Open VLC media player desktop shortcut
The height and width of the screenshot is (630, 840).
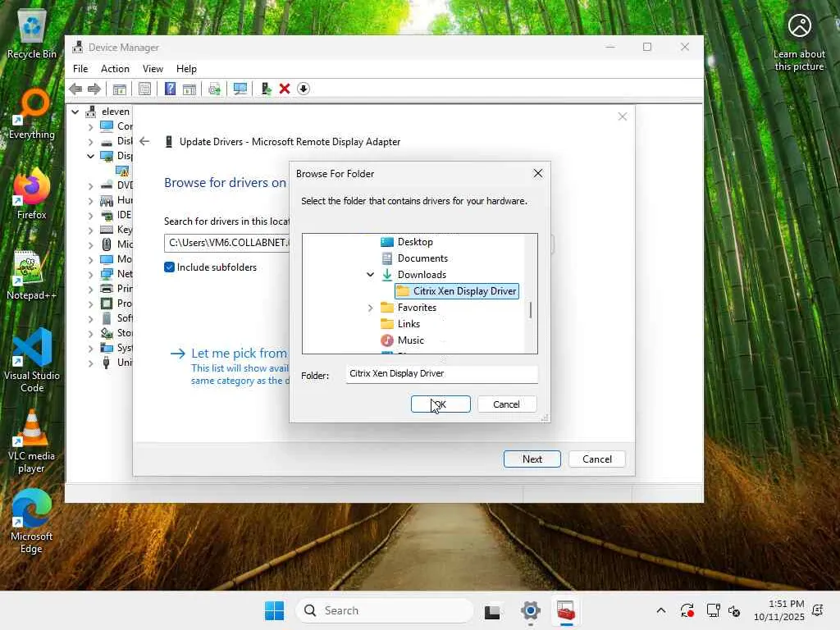pyautogui.click(x=32, y=441)
